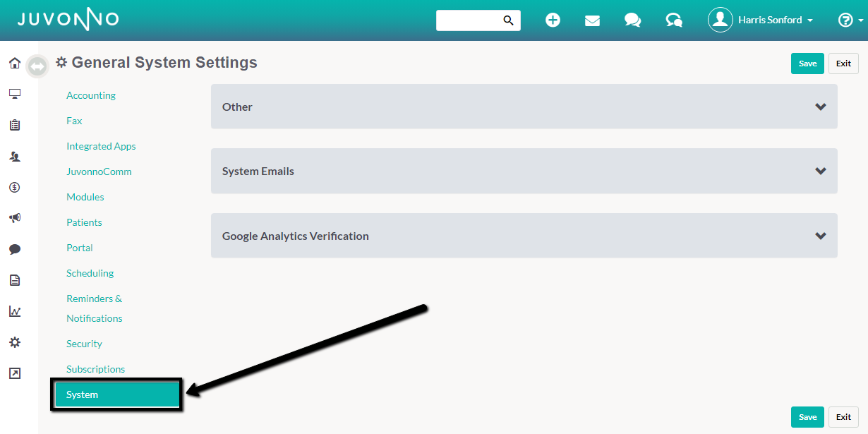Select the Accounting settings category
Image resolution: width=868 pixels, height=434 pixels.
[x=91, y=95]
